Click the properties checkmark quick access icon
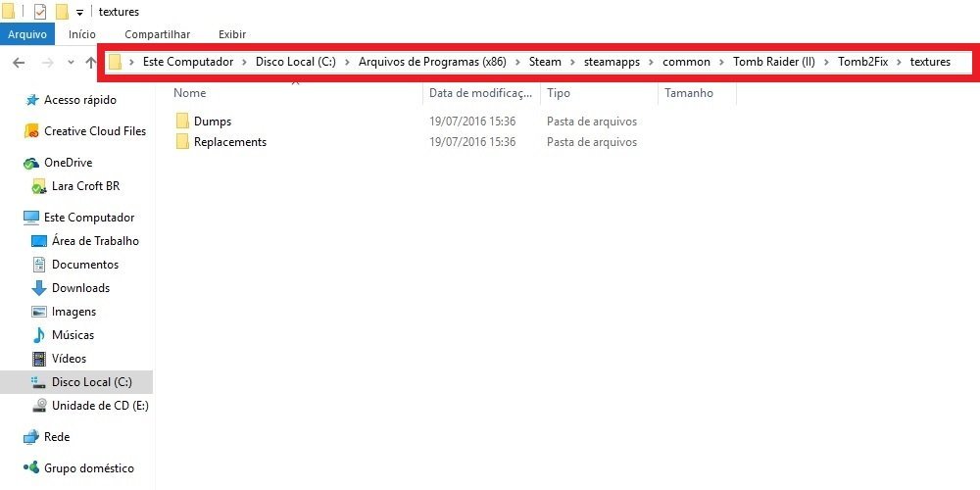Viewport: 980px width, 490px height. click(x=39, y=12)
